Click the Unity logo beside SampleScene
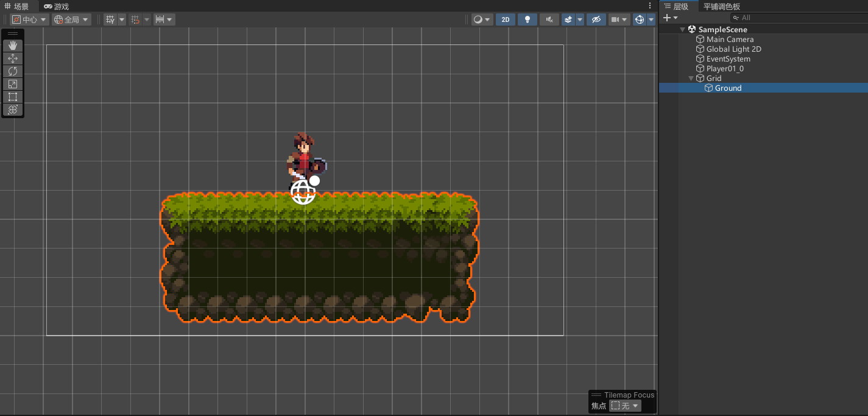The height and width of the screenshot is (416, 868). click(692, 29)
